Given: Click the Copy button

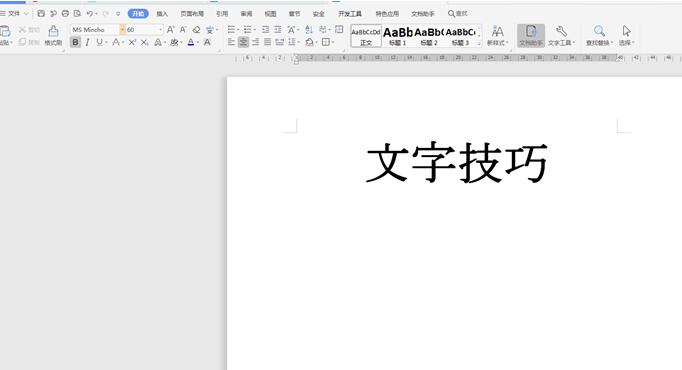Looking at the screenshot, I should pyautogui.click(x=29, y=42).
